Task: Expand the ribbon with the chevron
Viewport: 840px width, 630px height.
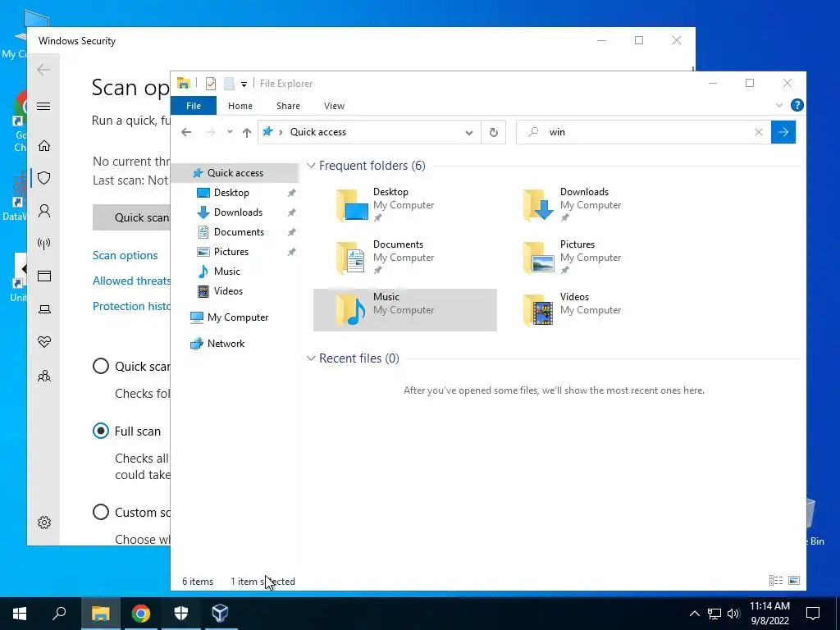Action: coord(779,106)
